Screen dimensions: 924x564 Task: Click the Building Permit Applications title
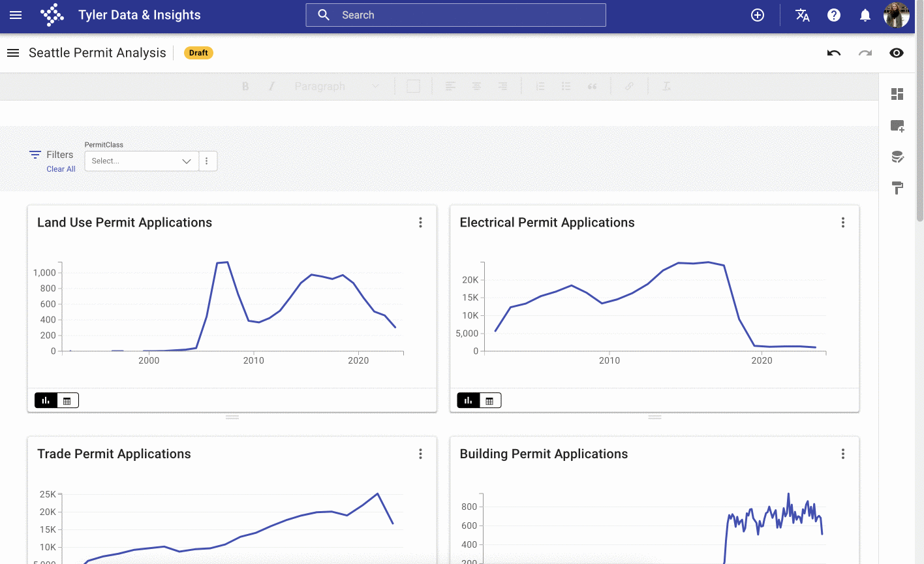tap(544, 454)
